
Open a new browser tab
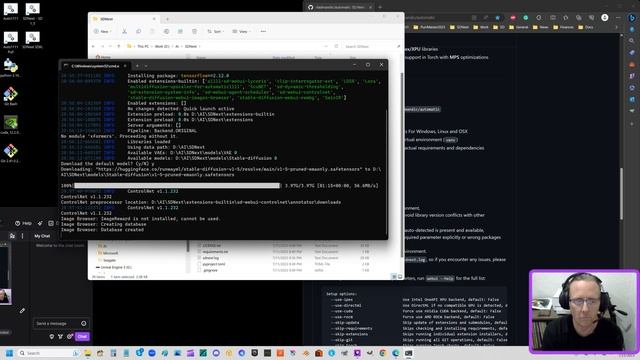click(380, 7)
